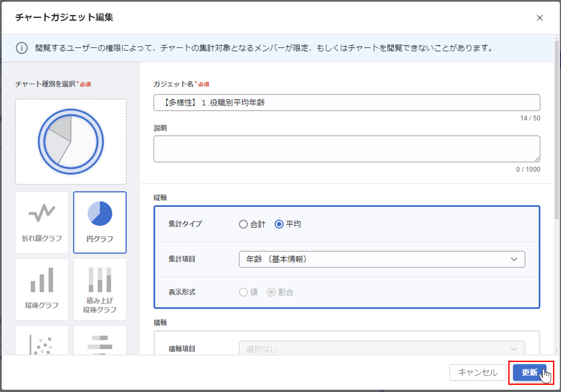The width and height of the screenshot is (561, 392).
Task: Click the info icon in the notice banner
Action: [x=21, y=48]
